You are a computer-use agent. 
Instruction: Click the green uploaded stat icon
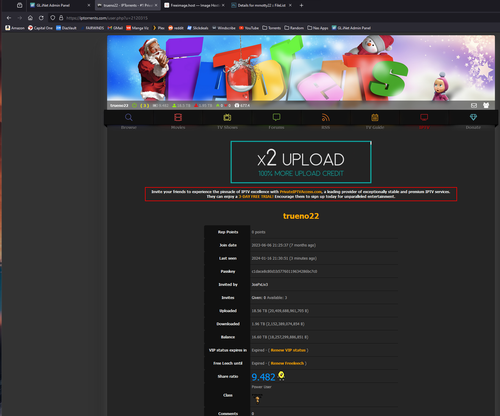point(174,106)
